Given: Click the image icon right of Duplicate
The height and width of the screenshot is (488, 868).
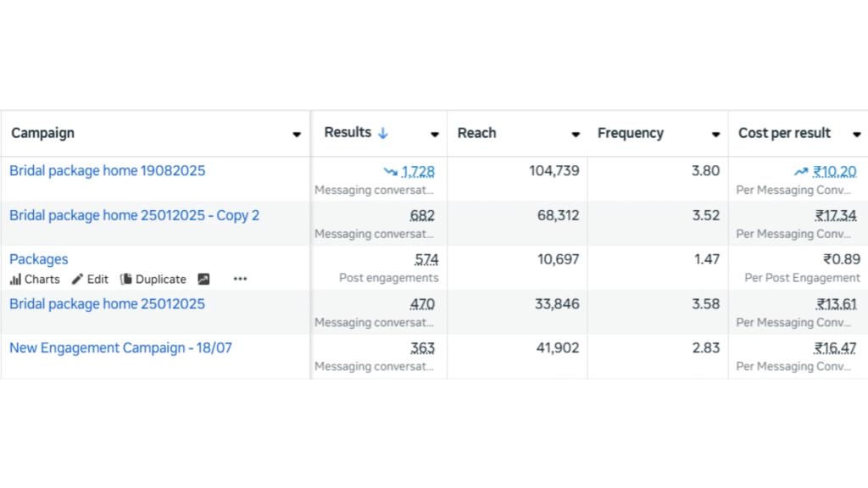Looking at the screenshot, I should pos(203,280).
